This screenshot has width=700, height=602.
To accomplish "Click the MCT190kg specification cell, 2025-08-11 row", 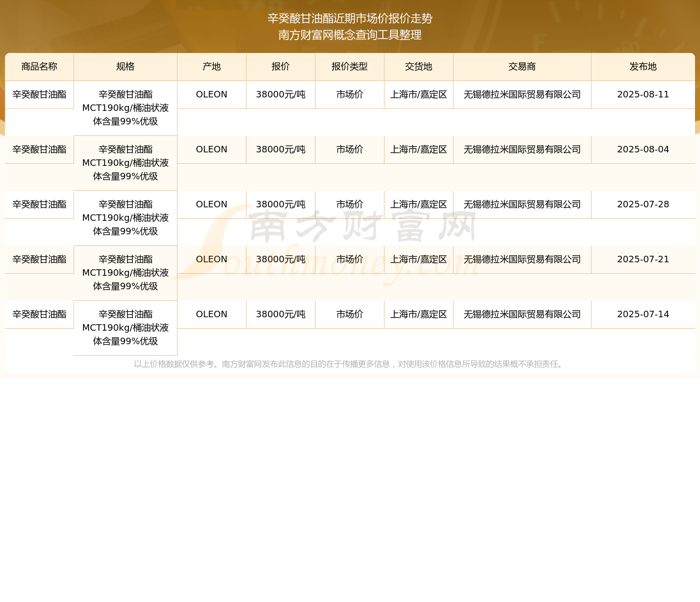I will coord(125,108).
